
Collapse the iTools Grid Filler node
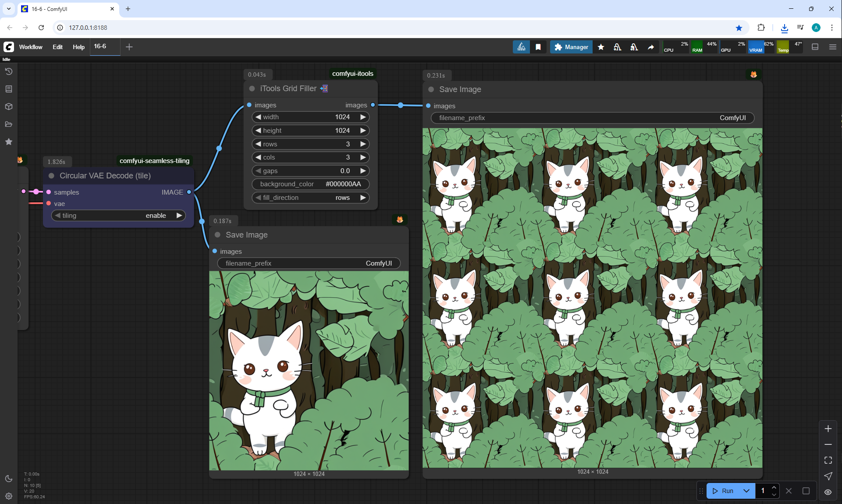pyautogui.click(x=252, y=89)
